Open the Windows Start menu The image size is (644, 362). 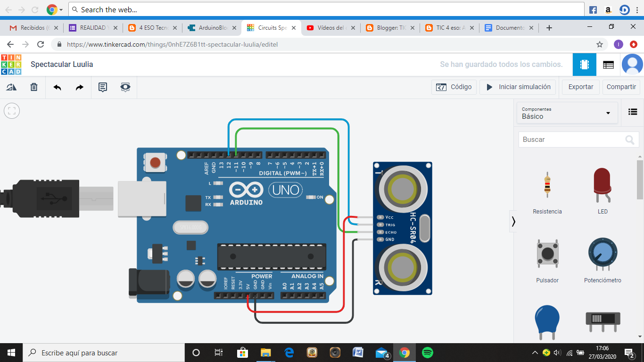point(11,353)
